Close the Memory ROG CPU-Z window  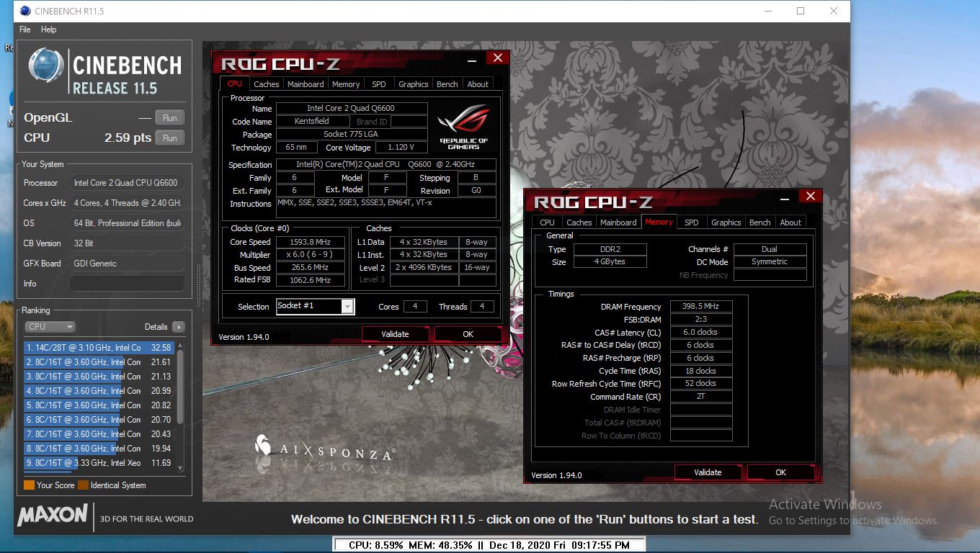(x=810, y=197)
